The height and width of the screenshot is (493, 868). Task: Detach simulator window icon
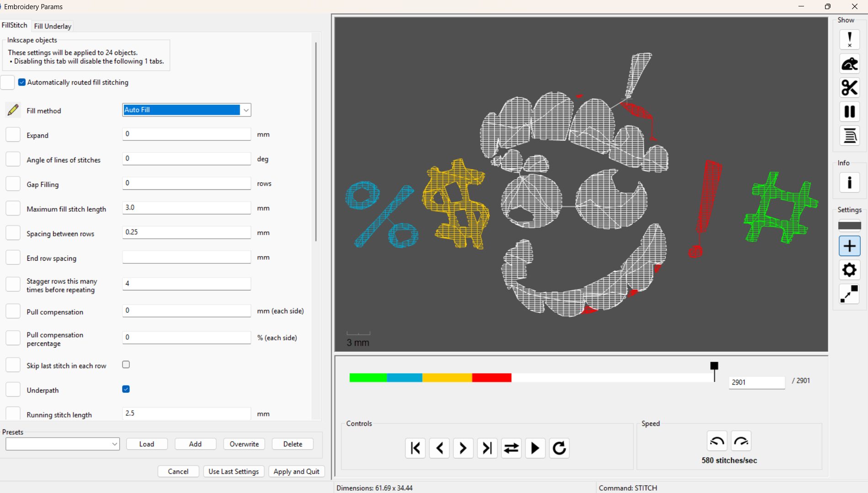tap(849, 294)
